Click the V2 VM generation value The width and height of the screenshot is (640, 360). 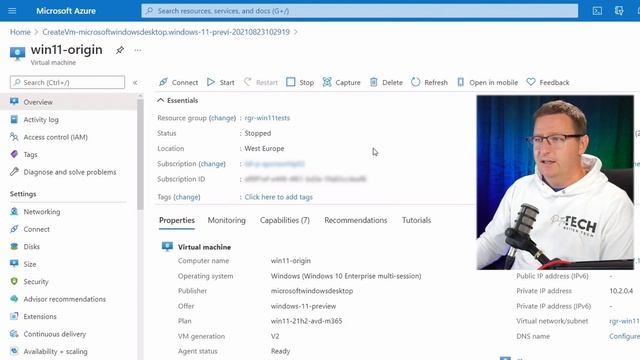[275, 336]
